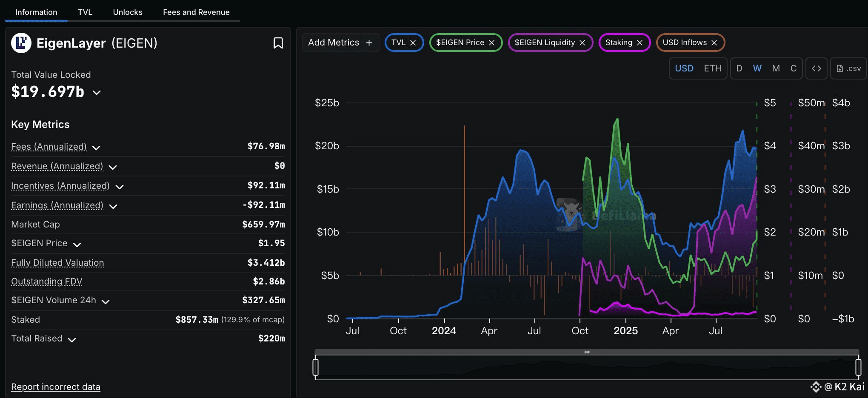The width and height of the screenshot is (868, 398).
Task: Remove the Staking metric chip
Action: [640, 43]
